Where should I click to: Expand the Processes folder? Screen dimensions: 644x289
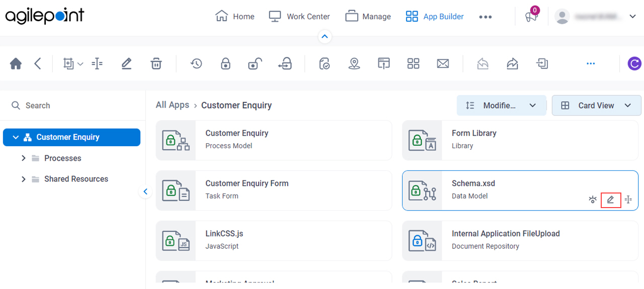coord(23,158)
